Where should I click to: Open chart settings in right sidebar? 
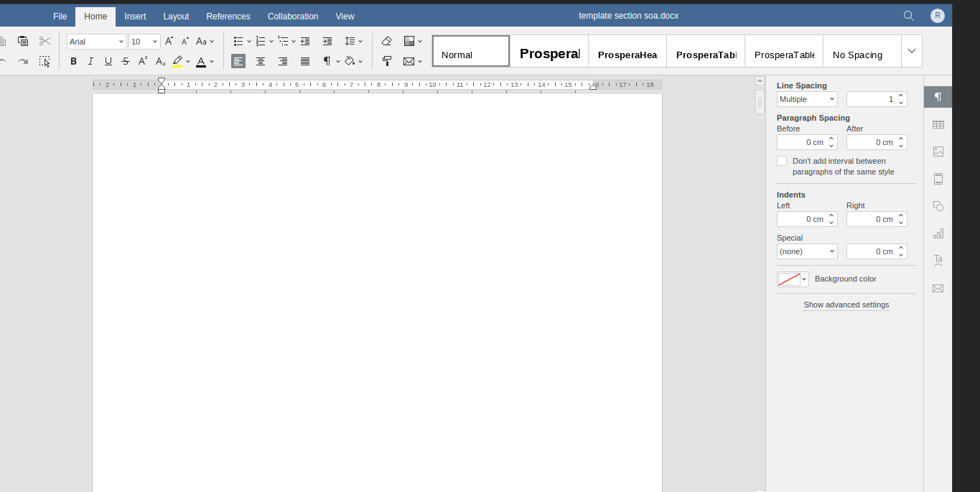click(x=938, y=233)
